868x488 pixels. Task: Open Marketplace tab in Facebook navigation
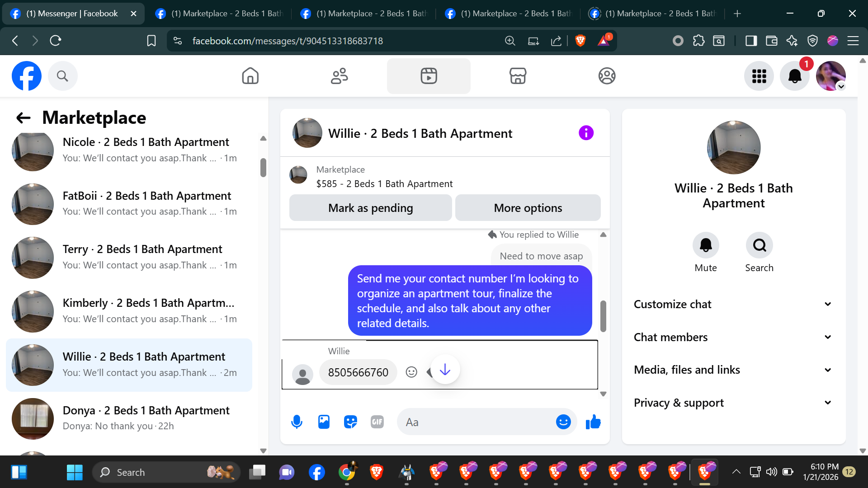(518, 76)
